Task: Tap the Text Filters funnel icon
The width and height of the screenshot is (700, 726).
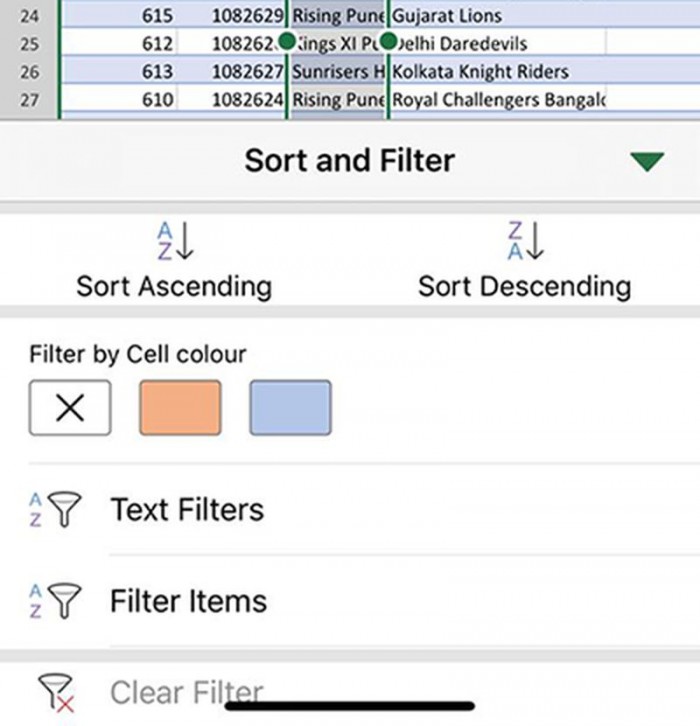Action: [55, 509]
